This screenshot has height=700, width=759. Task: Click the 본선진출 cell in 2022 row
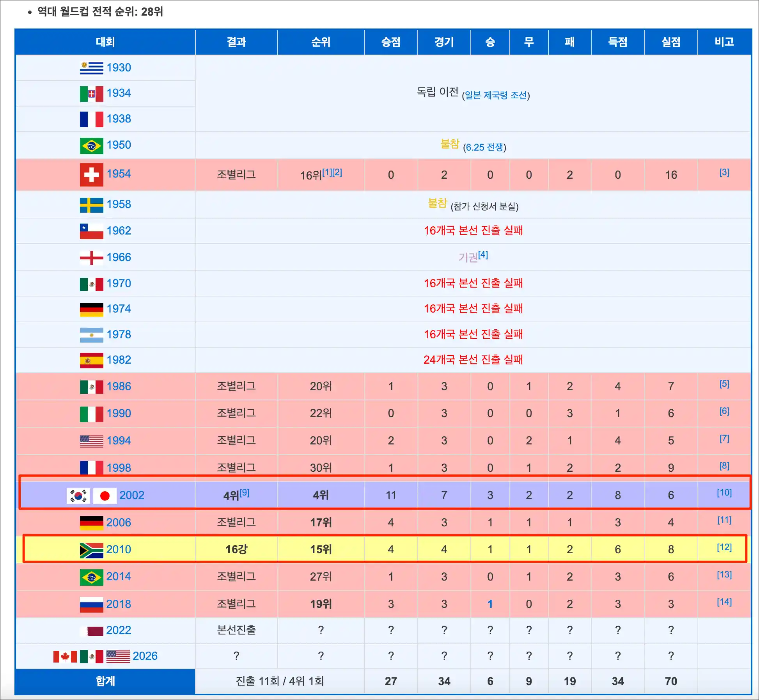pos(236,630)
